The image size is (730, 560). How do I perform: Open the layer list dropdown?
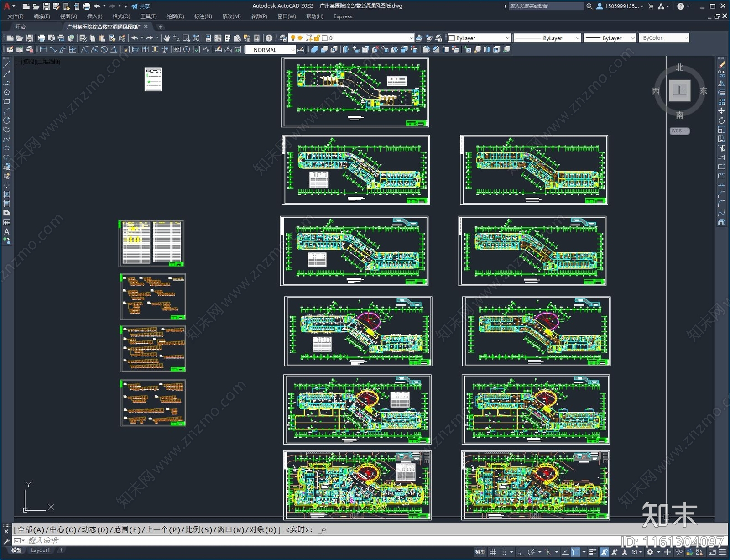click(410, 38)
